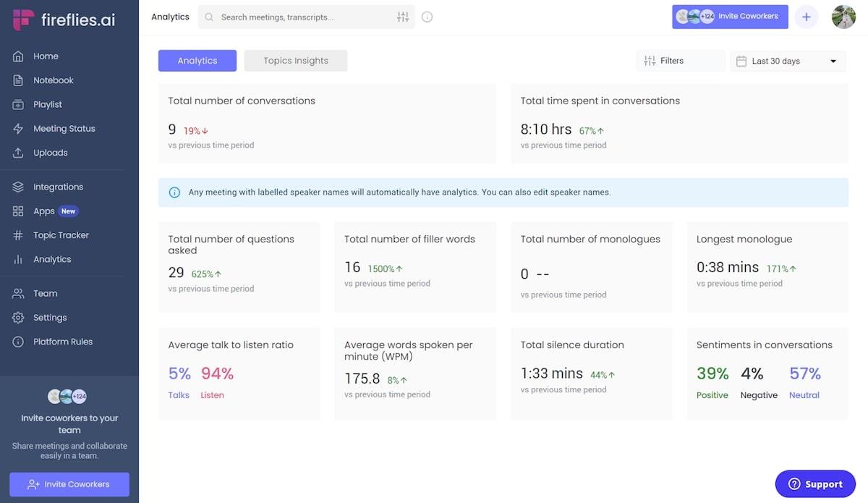Click the sidebar Invite Coworkers button
Image resolution: width=868 pixels, height=503 pixels.
(69, 484)
